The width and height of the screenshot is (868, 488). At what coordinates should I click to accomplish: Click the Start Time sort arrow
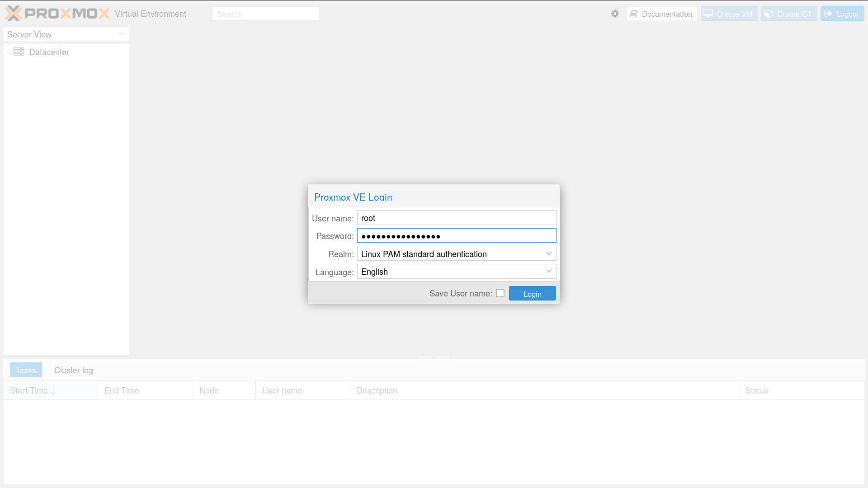click(x=53, y=390)
